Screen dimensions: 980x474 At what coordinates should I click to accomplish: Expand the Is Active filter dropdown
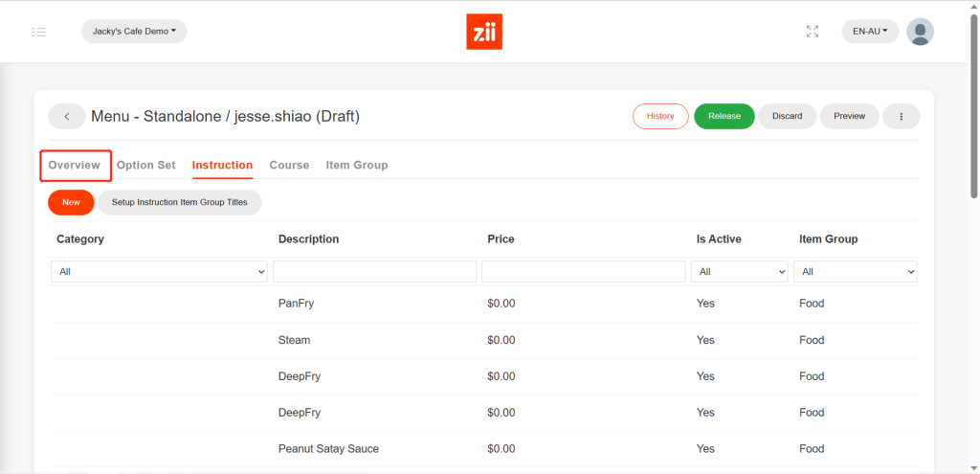click(x=739, y=272)
